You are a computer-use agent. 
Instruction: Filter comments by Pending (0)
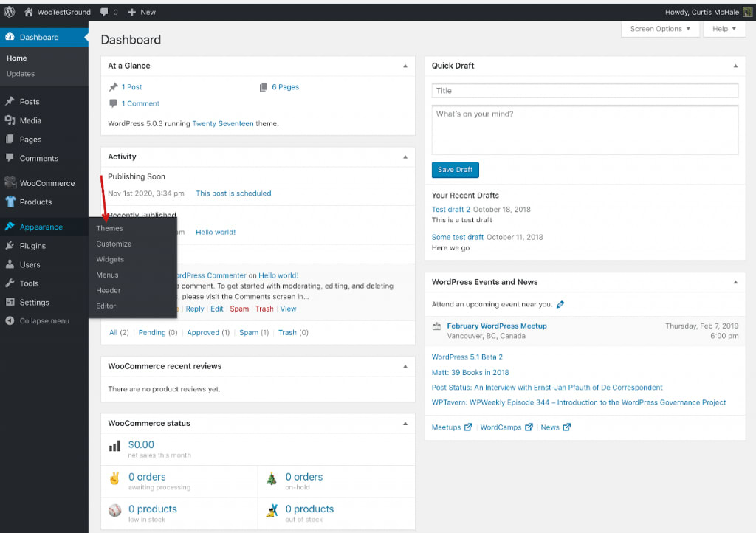[158, 332]
